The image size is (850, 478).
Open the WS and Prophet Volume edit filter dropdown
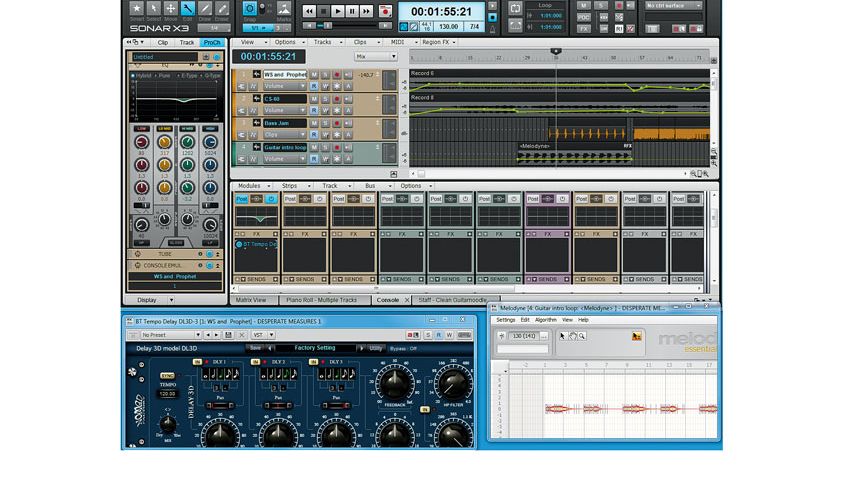pos(285,86)
